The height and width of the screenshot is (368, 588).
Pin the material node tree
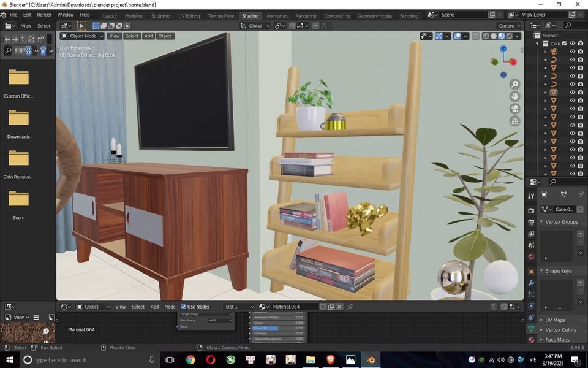point(350,307)
